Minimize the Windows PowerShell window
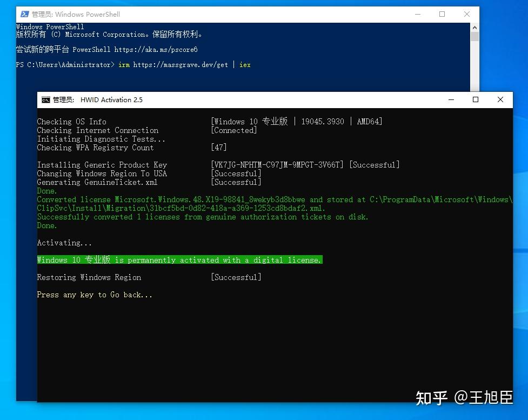 point(417,14)
